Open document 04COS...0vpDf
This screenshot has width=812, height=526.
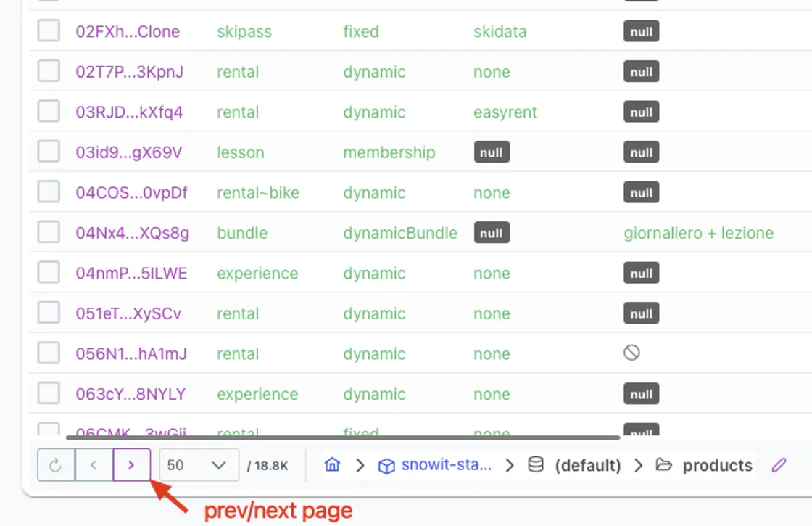(131, 193)
